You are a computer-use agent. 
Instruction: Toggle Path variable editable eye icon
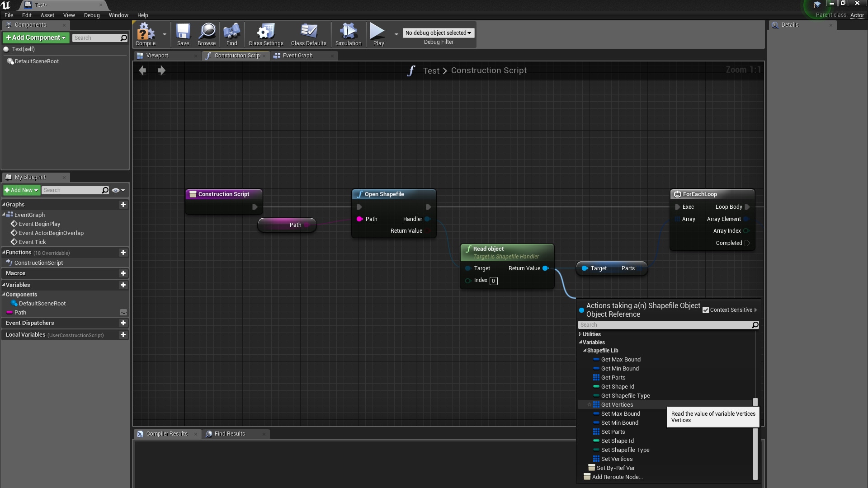tap(123, 313)
